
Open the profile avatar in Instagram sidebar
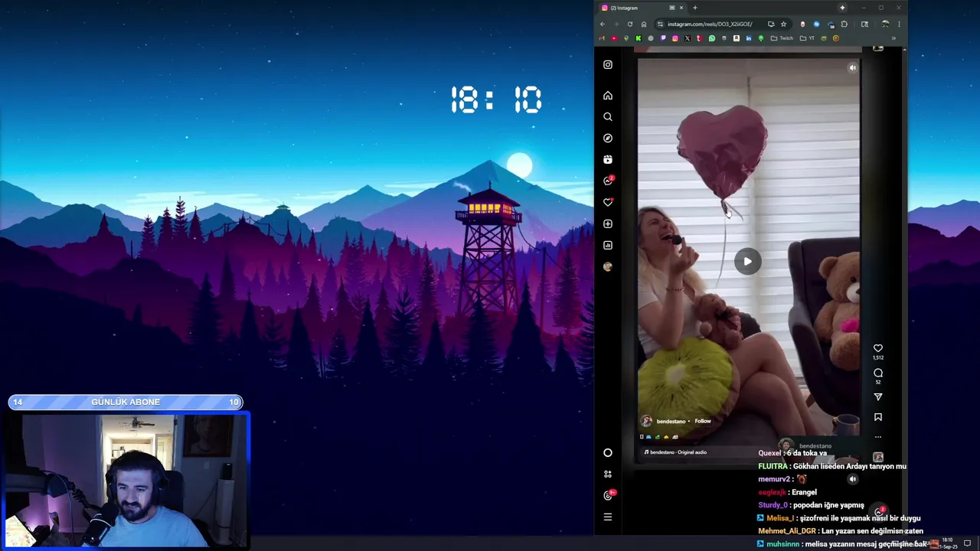click(608, 267)
